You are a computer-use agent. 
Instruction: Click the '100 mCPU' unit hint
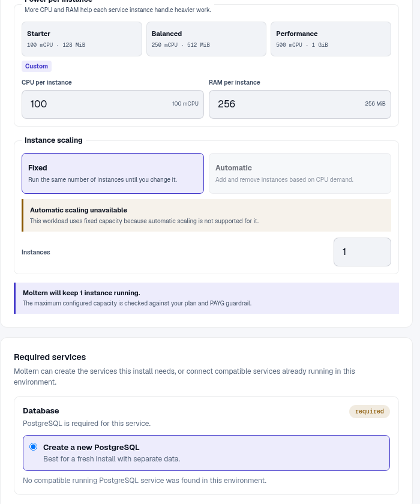pos(185,103)
